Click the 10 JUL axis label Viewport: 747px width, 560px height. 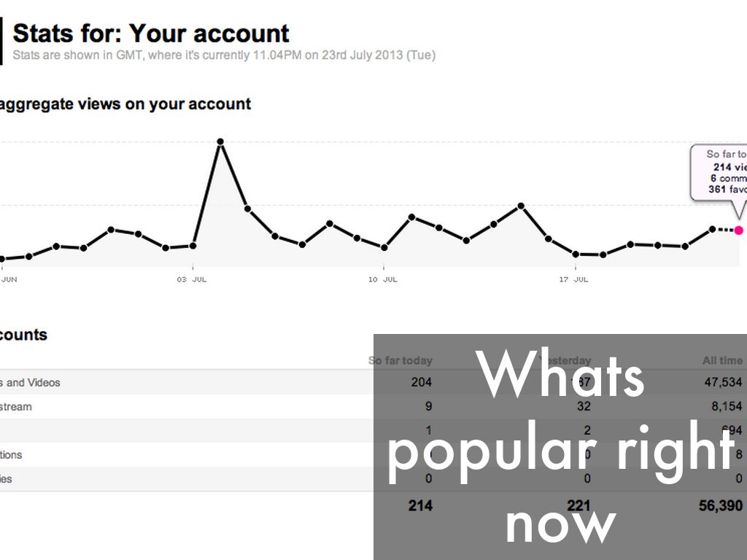pos(382,279)
